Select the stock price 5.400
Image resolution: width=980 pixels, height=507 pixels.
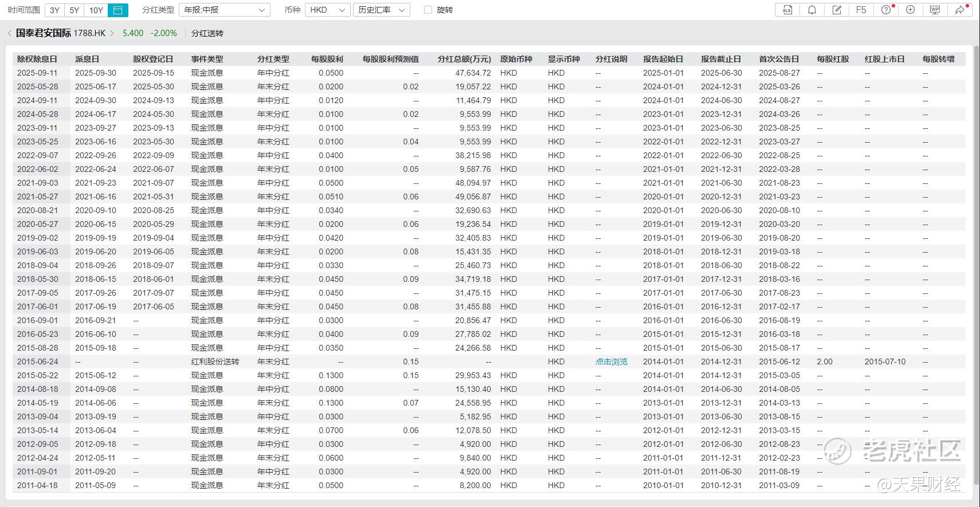coord(133,33)
